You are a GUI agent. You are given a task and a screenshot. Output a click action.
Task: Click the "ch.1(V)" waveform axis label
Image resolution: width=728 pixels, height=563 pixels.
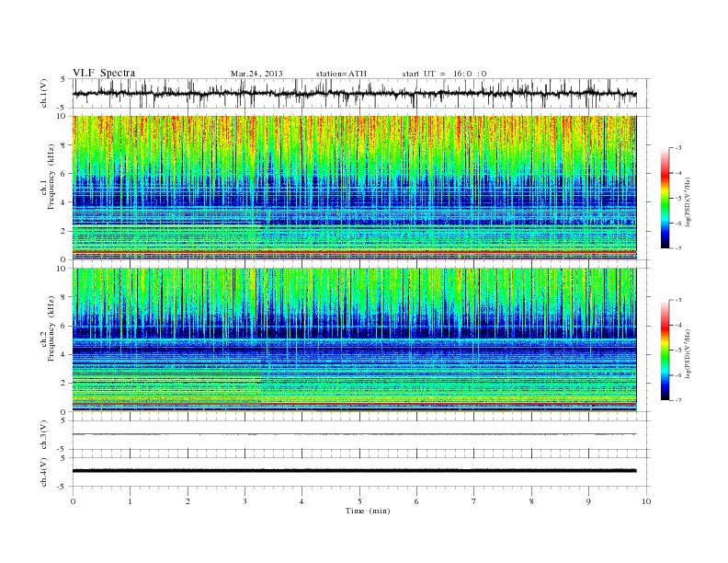[x=44, y=93]
